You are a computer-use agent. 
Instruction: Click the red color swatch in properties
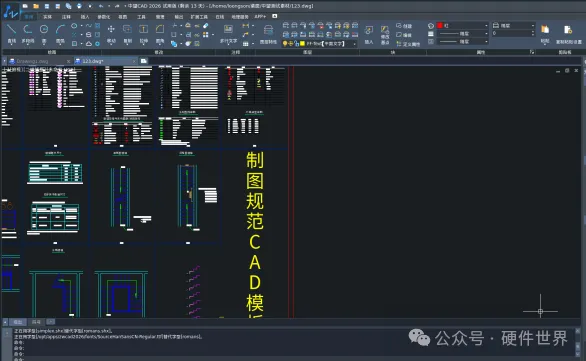[440, 25]
